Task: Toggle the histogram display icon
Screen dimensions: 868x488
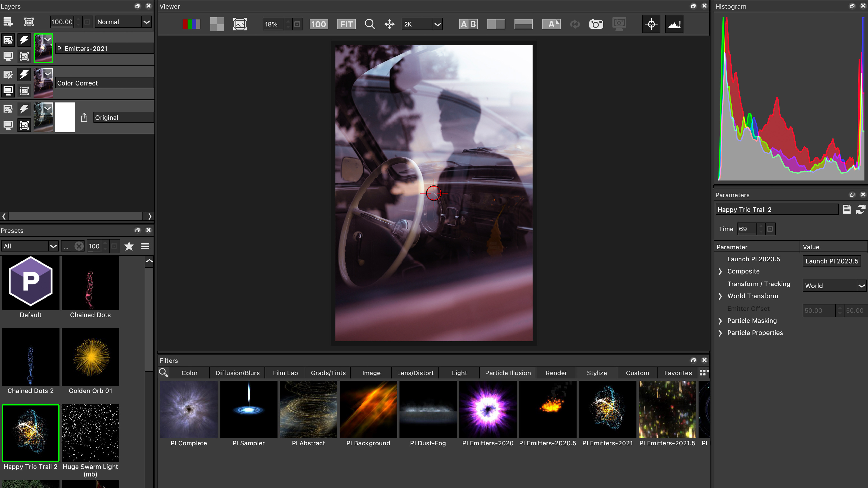Action: (674, 24)
